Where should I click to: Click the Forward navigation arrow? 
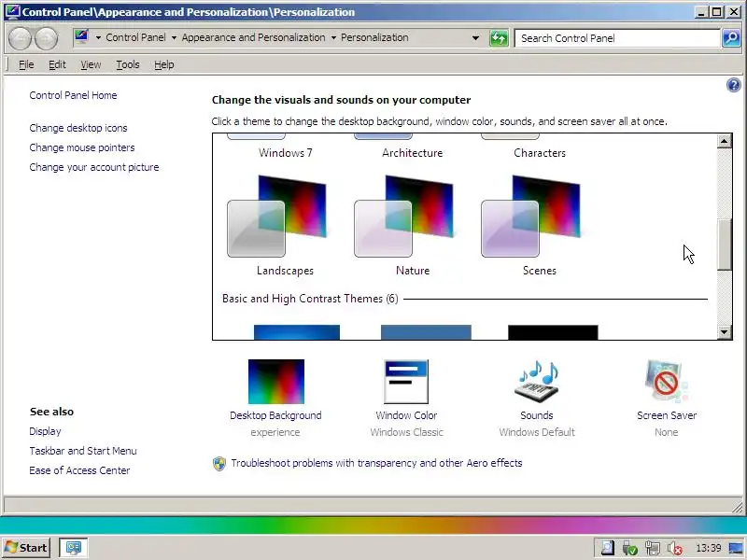coord(46,38)
